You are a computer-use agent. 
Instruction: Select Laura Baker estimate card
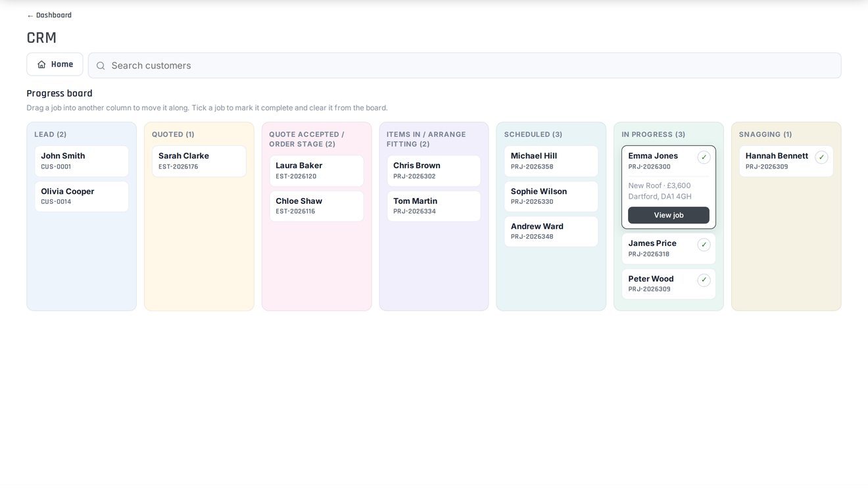[x=316, y=171]
